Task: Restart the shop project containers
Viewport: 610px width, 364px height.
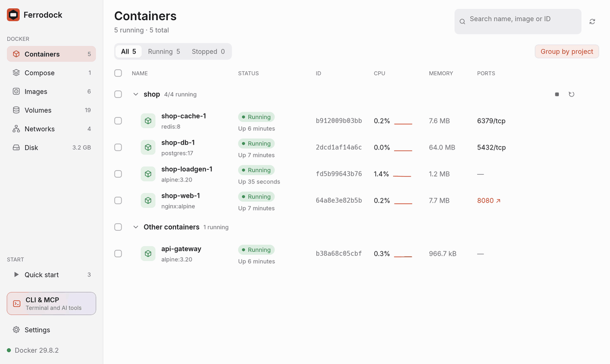Action: pos(572,94)
